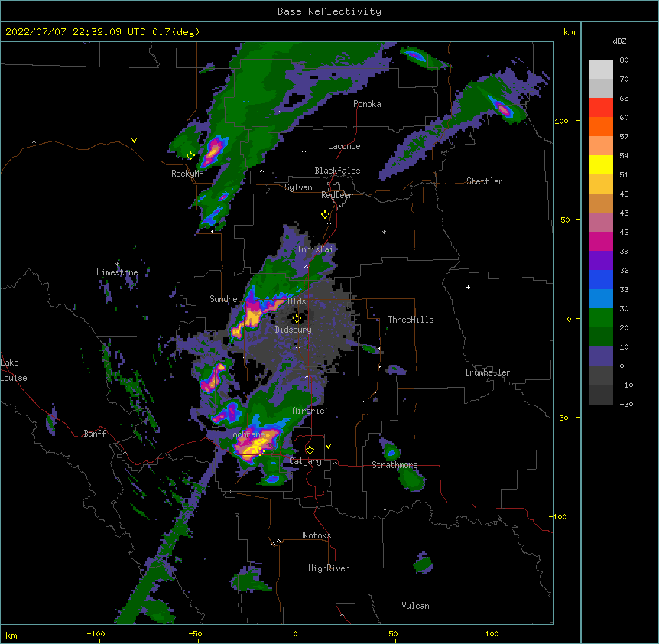Pick the bright green 20-30 dBZ legend swatch

pyautogui.click(x=601, y=318)
